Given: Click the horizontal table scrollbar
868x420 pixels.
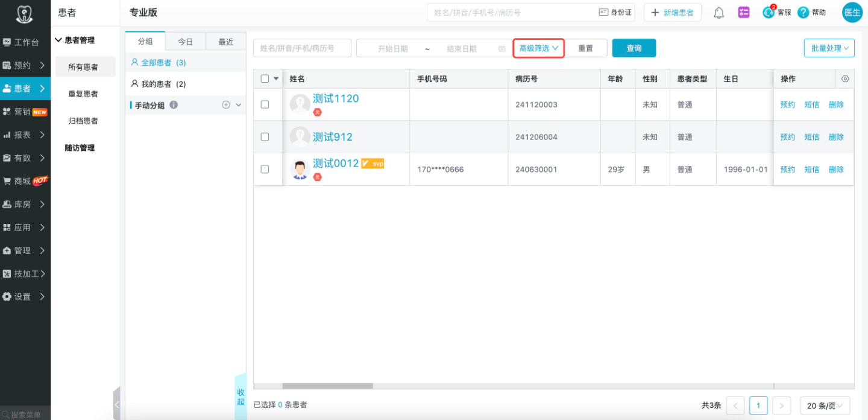Looking at the screenshot, I should 328,386.
